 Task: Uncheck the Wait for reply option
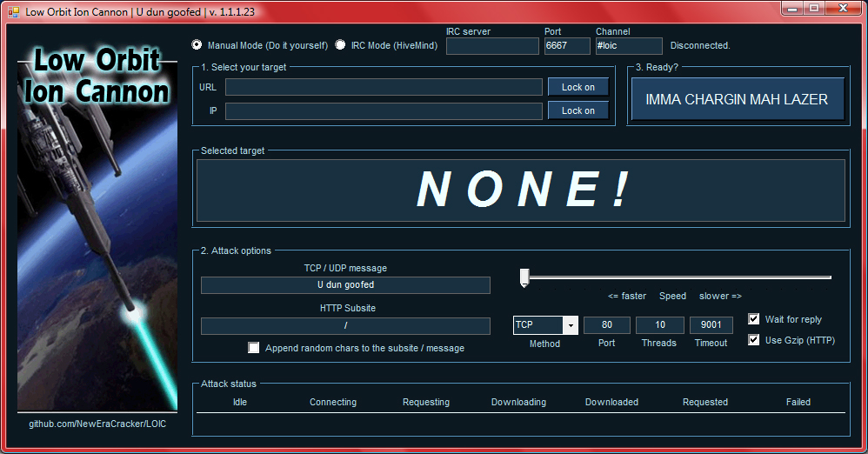754,319
